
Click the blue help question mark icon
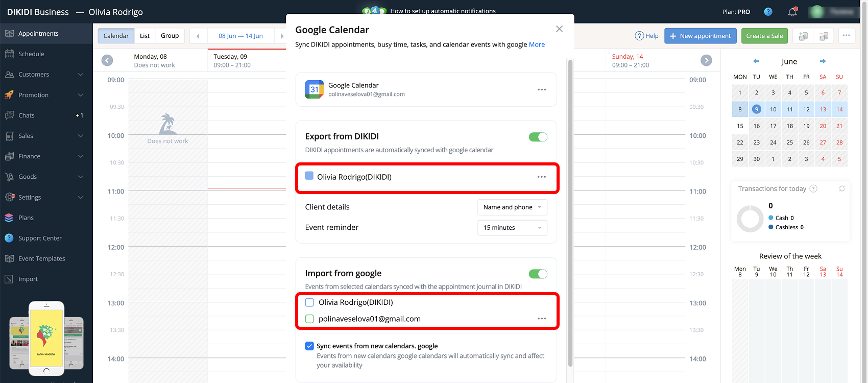pyautogui.click(x=768, y=12)
